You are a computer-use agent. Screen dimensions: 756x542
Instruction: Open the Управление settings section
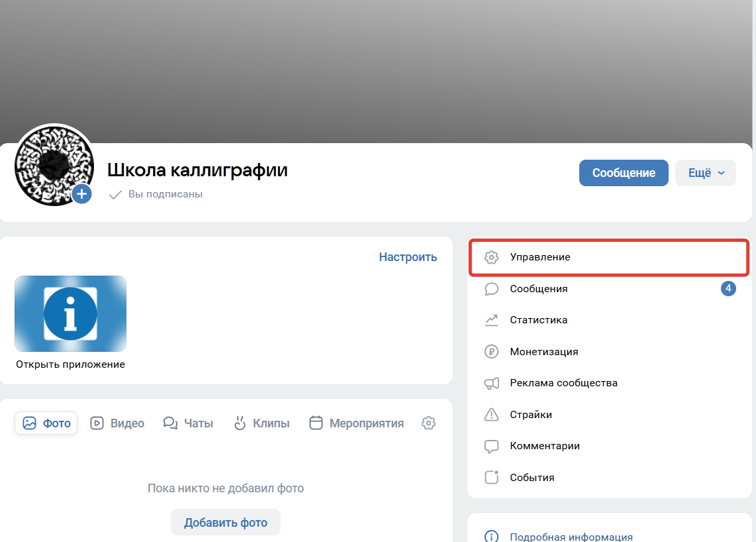[540, 257]
